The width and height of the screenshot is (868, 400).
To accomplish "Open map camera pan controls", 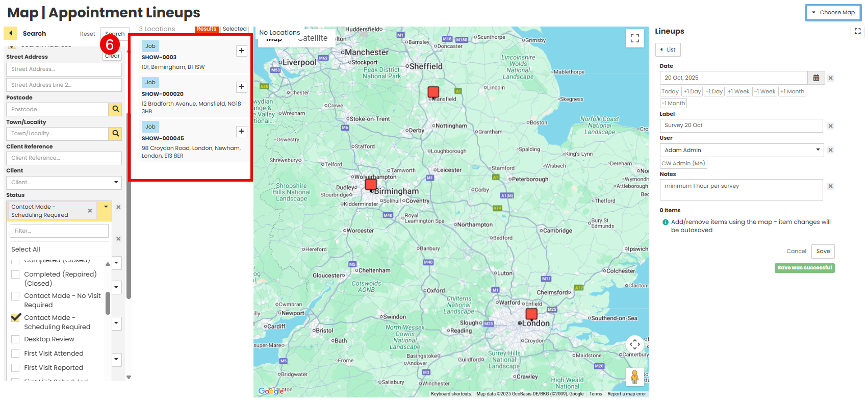I will (634, 344).
